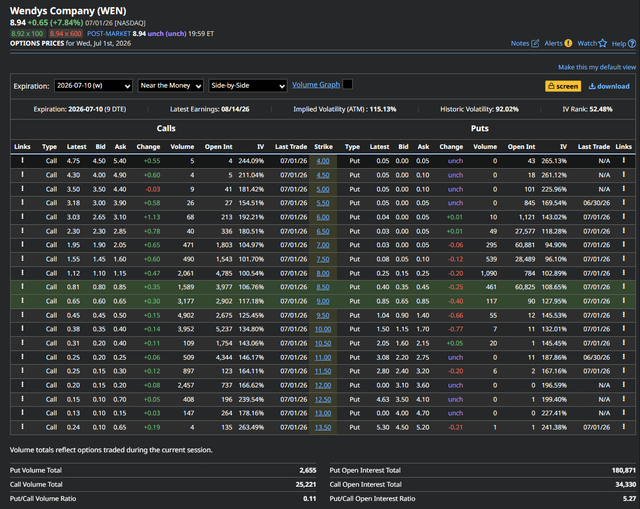Download the options data
The height and width of the screenshot is (509, 640).
point(609,86)
